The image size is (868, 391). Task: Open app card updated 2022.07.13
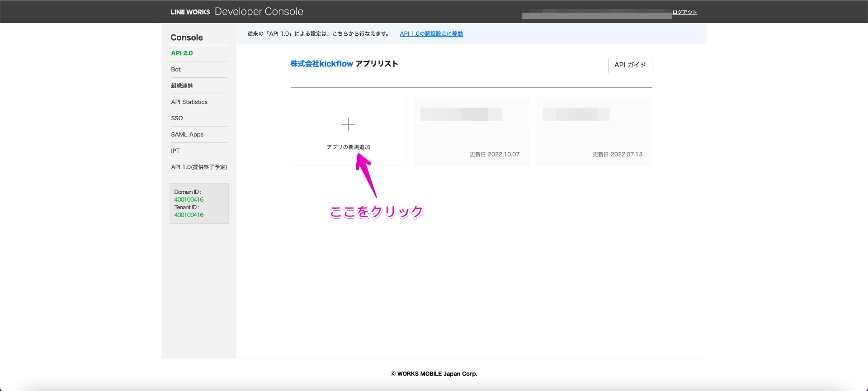point(594,131)
